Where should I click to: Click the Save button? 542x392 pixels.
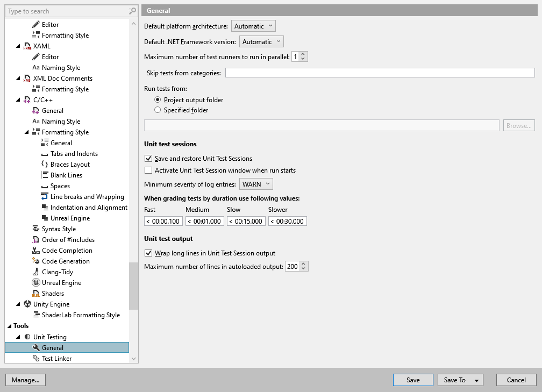coord(413,380)
